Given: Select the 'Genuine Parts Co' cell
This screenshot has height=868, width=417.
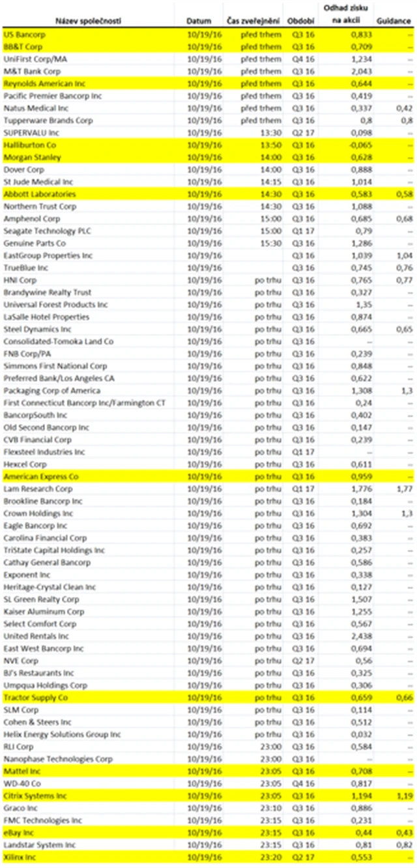Looking at the screenshot, I should [87, 243].
